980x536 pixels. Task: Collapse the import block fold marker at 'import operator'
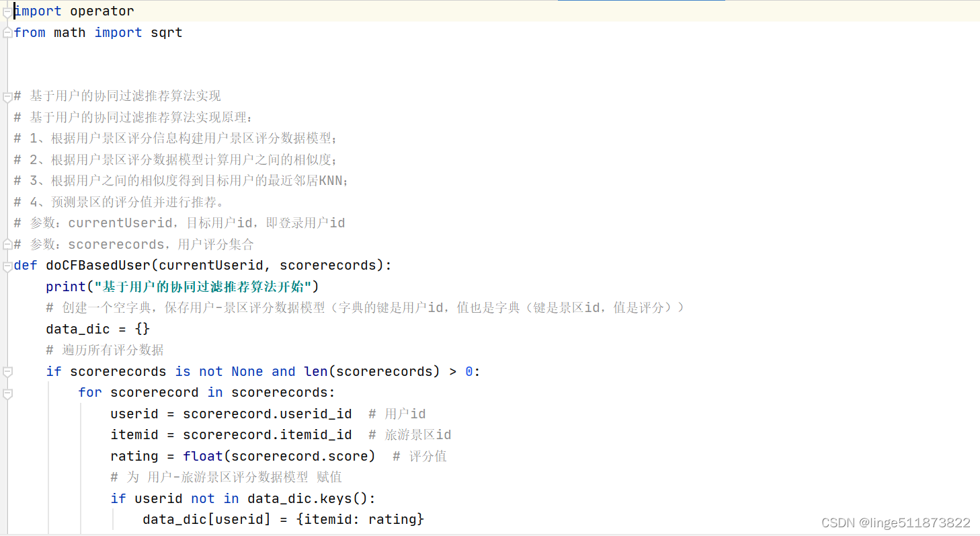coord(7,11)
